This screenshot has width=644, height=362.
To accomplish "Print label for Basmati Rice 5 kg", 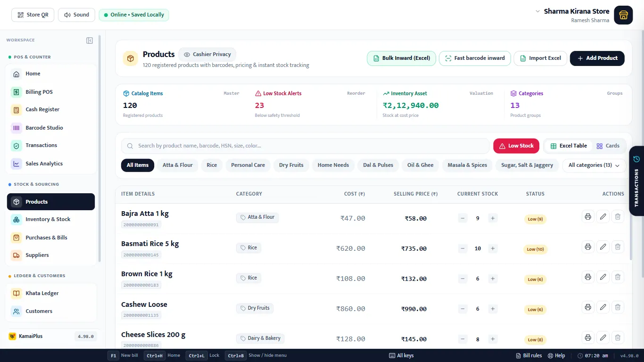I will coord(588,247).
